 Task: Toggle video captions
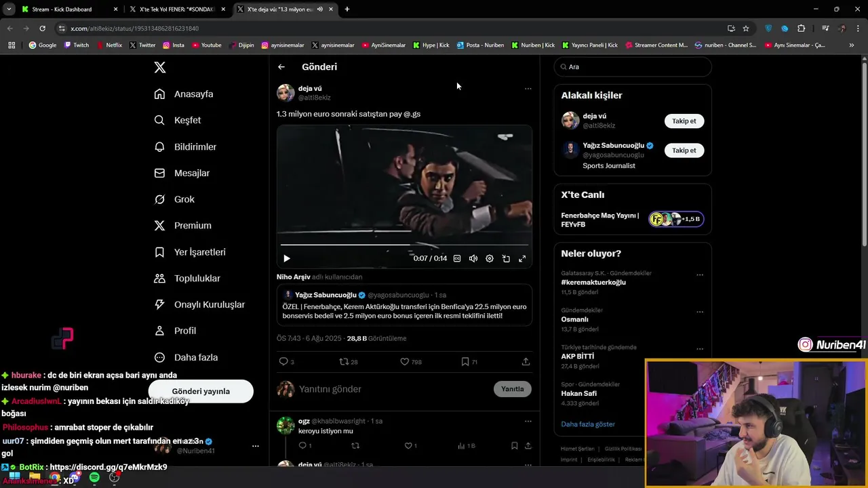[457, 258]
